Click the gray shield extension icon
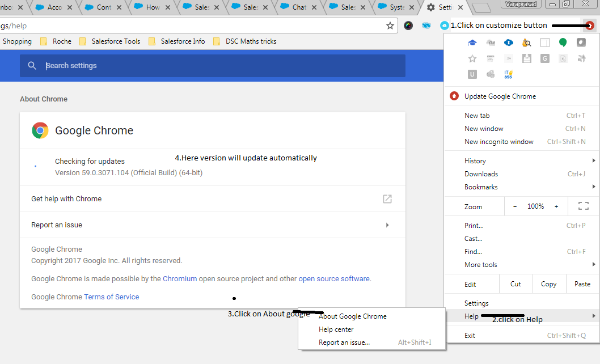 581,43
